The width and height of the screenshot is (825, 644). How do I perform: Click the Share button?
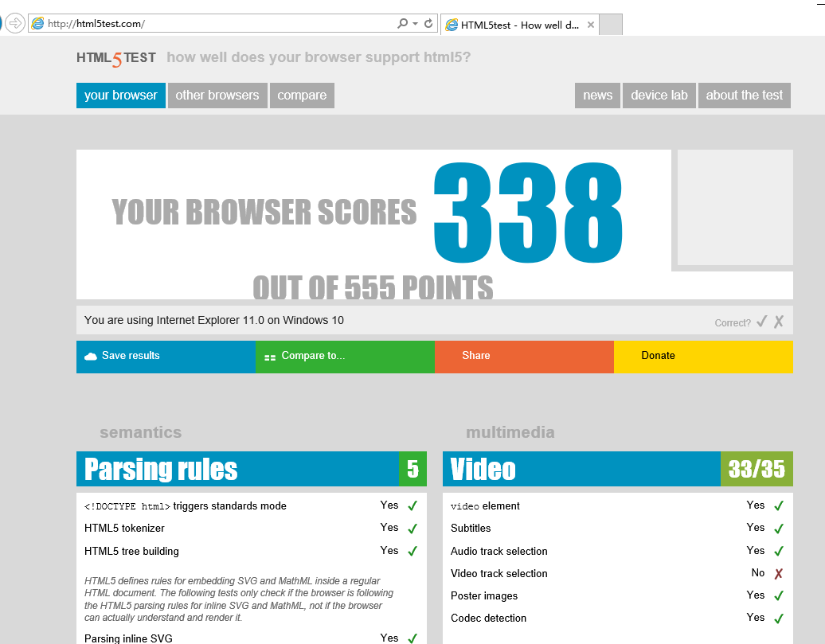pyautogui.click(x=524, y=357)
